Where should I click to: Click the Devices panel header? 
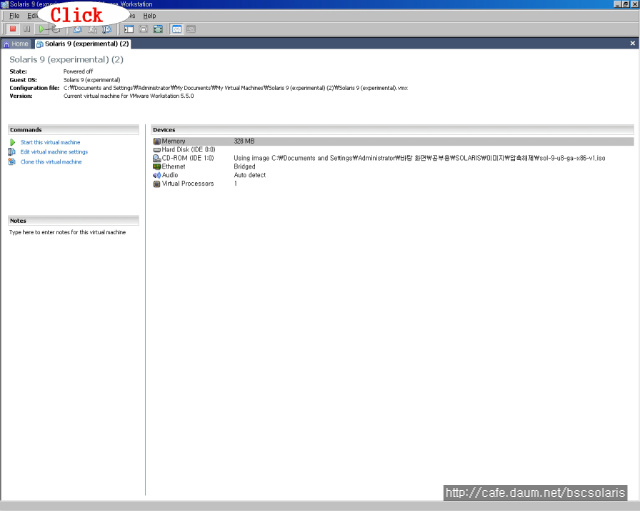[x=392, y=130]
